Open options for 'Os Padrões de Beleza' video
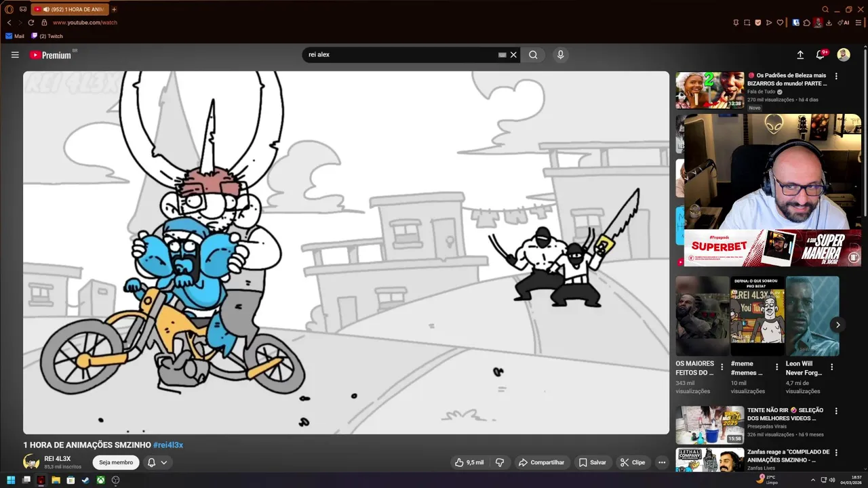Screen dimensions: 868x488 (x=836, y=76)
